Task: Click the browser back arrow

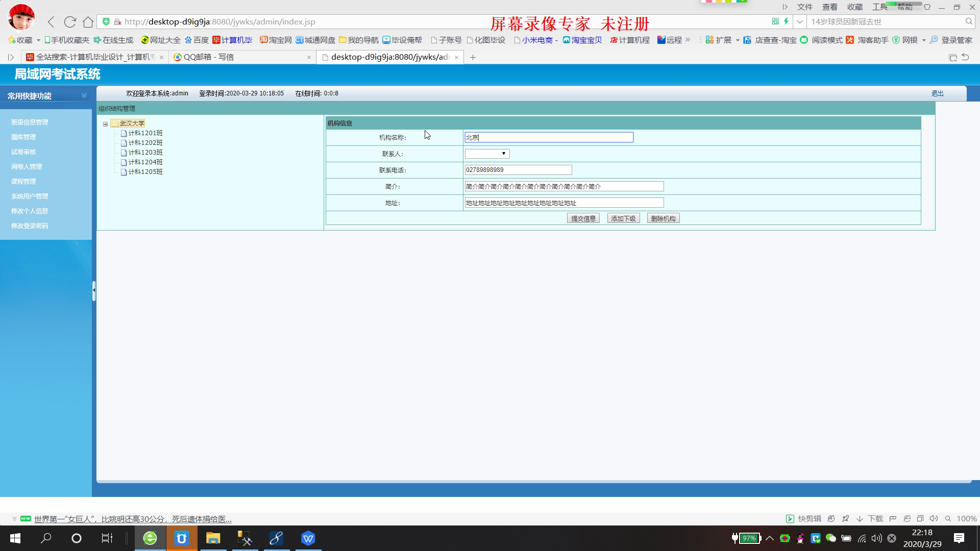Action: click(51, 22)
